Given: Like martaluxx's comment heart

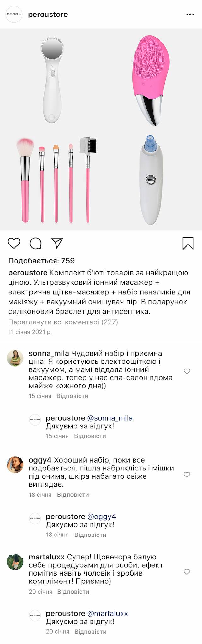Looking at the screenshot, I should 187,572.
